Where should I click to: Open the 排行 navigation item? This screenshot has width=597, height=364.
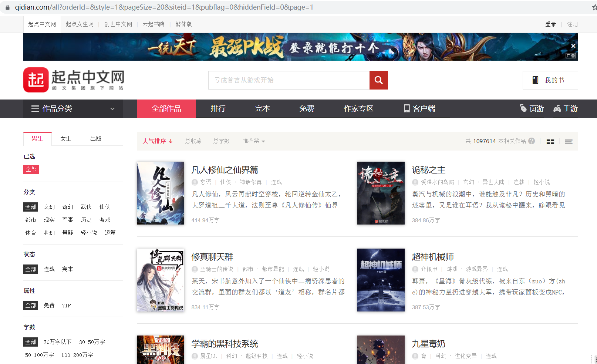coord(218,109)
